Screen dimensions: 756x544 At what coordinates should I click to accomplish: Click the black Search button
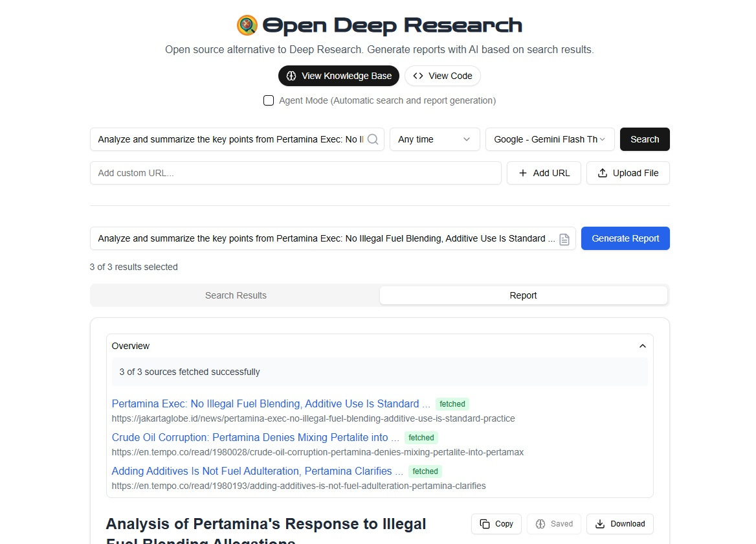pyautogui.click(x=645, y=139)
